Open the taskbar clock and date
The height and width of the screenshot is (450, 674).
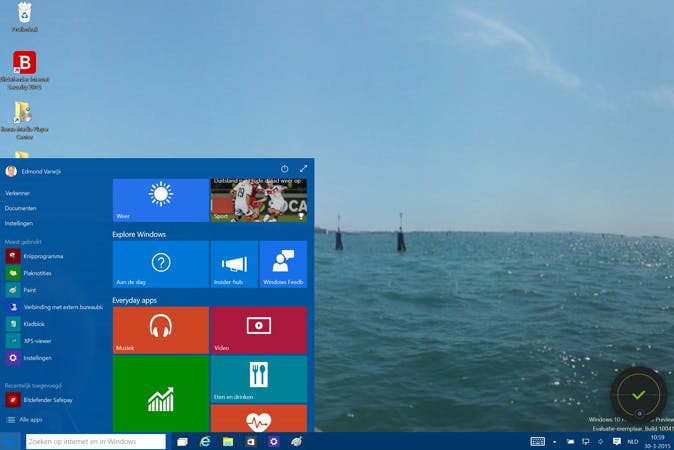[x=658, y=442]
